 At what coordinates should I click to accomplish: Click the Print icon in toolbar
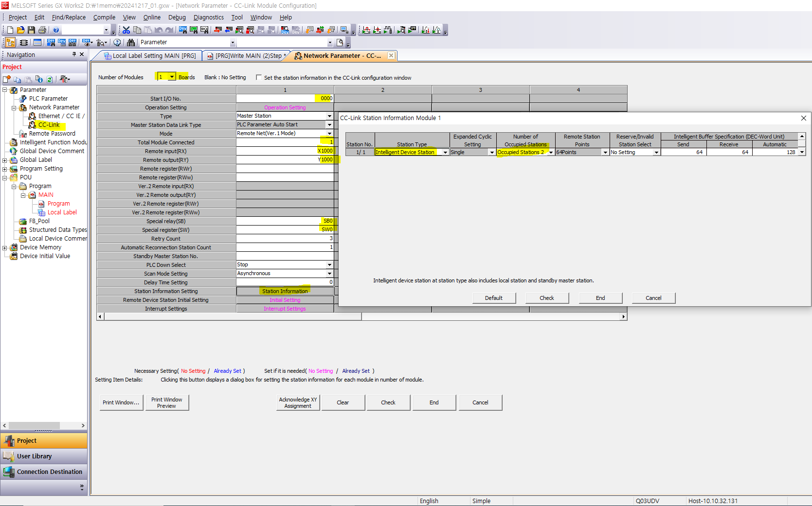coord(42,30)
